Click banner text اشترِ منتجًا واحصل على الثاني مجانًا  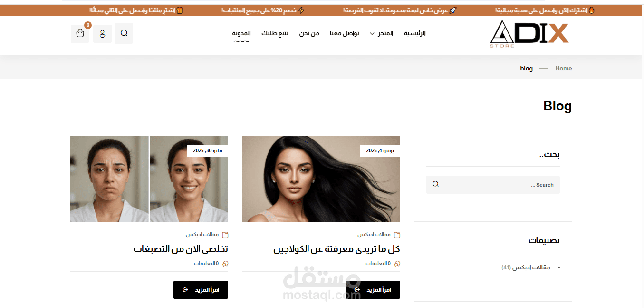[136, 10]
